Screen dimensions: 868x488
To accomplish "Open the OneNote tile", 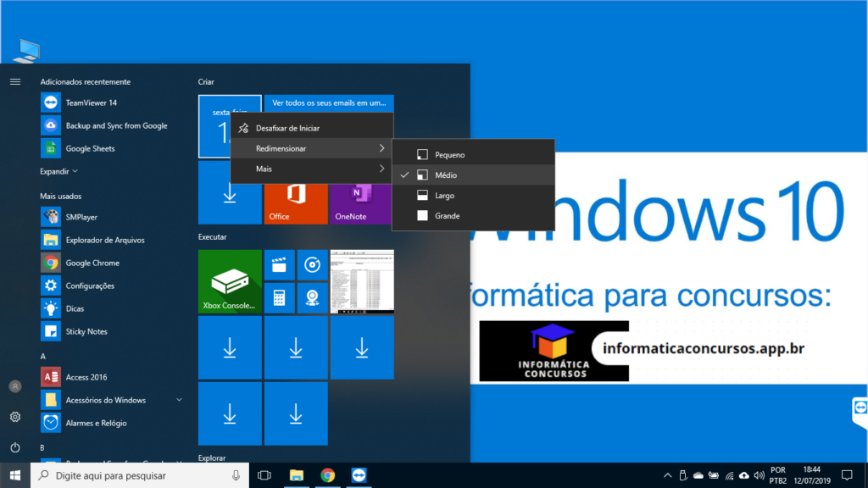I will tap(361, 202).
